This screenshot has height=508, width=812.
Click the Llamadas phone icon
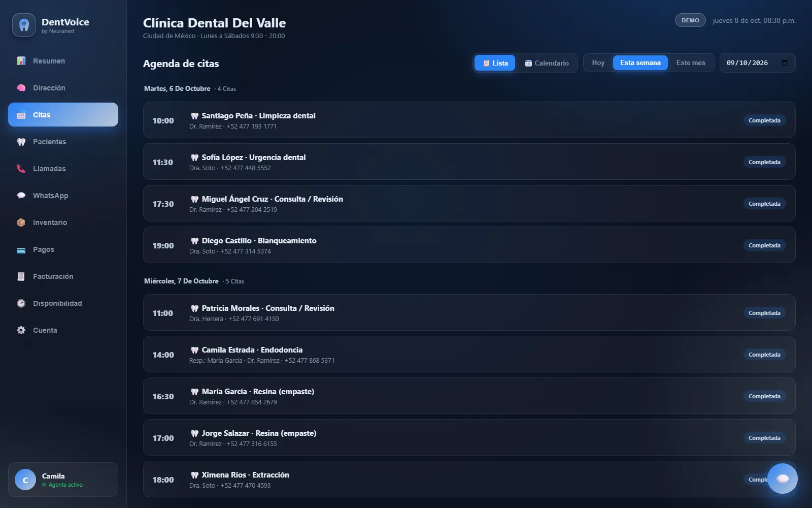click(x=21, y=169)
